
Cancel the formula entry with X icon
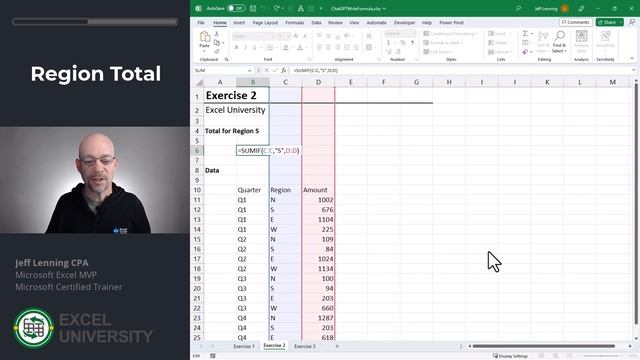click(x=266, y=70)
